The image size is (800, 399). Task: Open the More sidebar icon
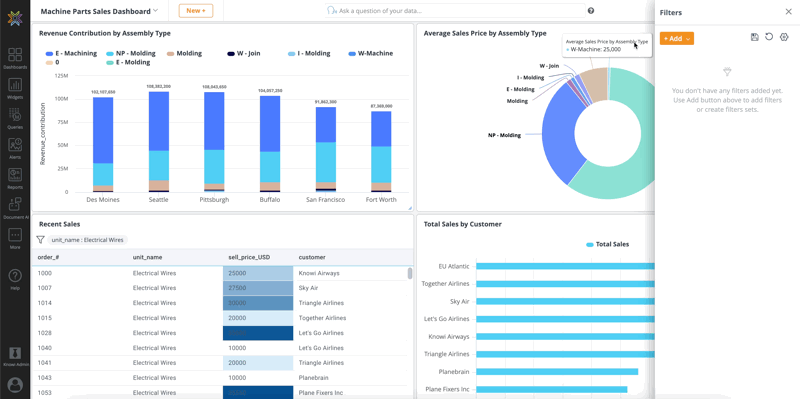click(x=15, y=235)
